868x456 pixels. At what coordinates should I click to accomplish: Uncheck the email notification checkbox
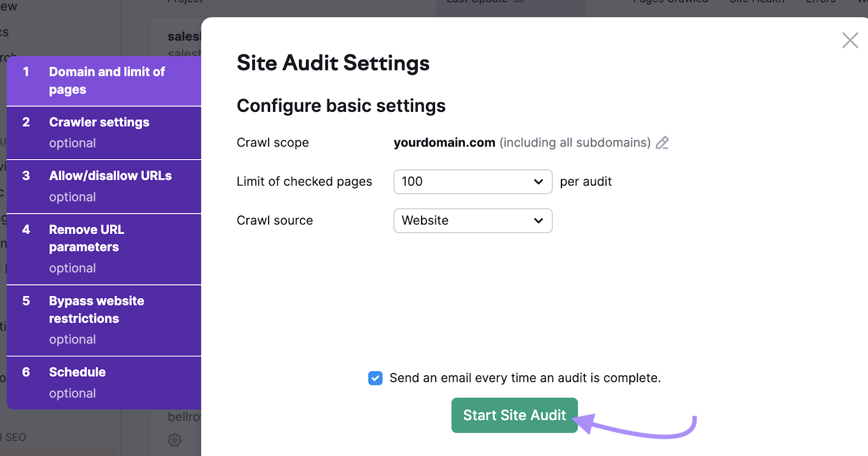click(x=375, y=378)
